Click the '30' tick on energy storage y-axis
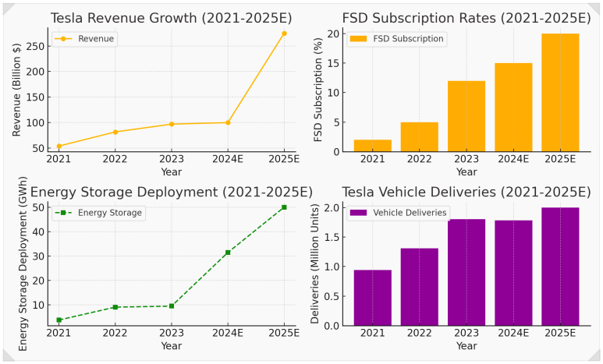The image size is (603, 364). (38, 256)
